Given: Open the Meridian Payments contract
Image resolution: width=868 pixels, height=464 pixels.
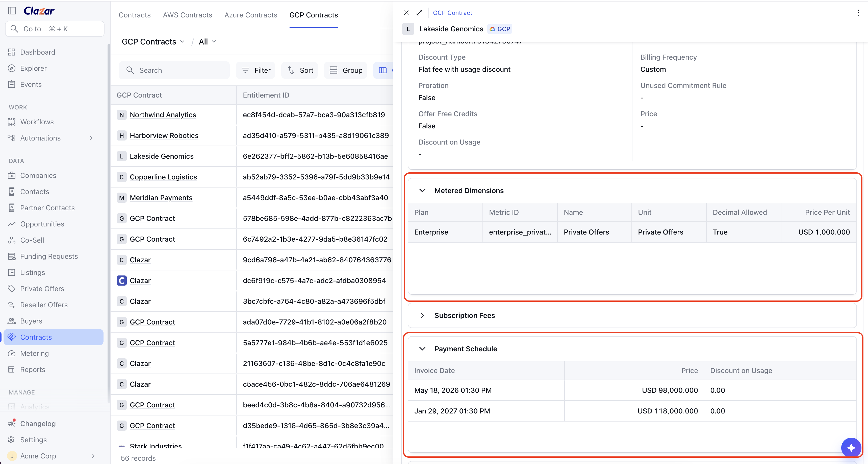Looking at the screenshot, I should pyautogui.click(x=161, y=198).
